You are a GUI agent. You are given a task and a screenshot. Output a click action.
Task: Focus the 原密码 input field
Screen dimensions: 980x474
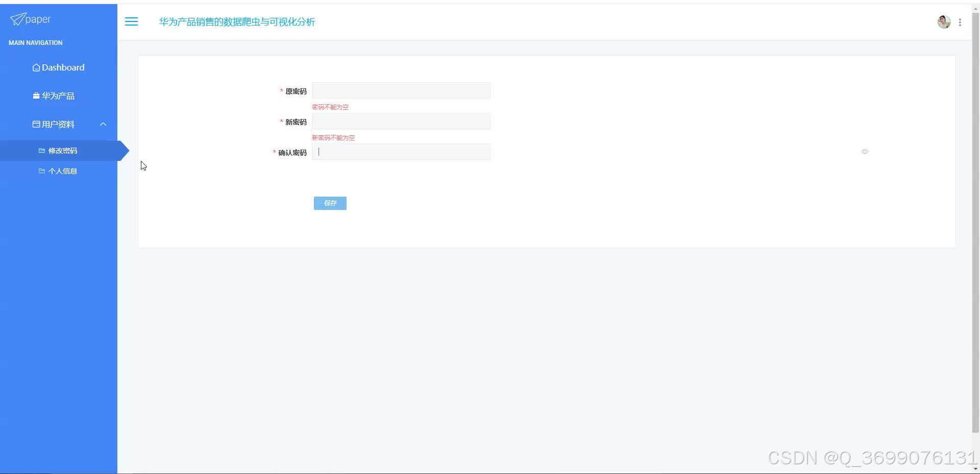click(401, 90)
